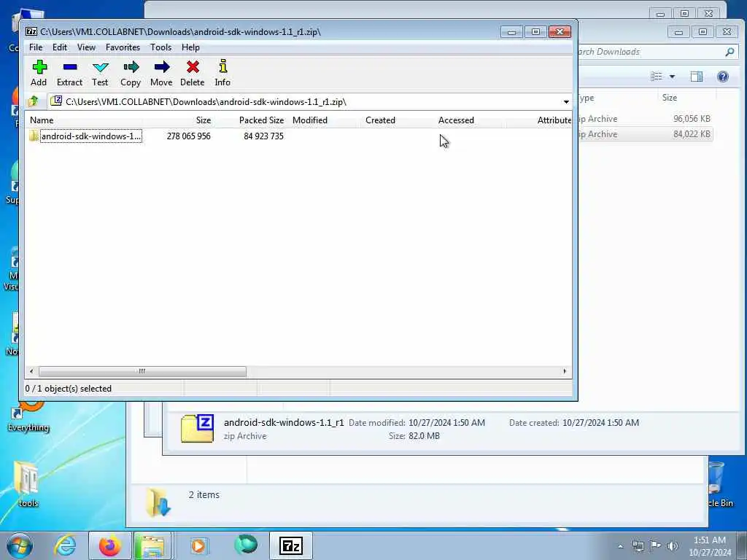Click the Extract toolbar icon
747x560 pixels.
coord(69,73)
